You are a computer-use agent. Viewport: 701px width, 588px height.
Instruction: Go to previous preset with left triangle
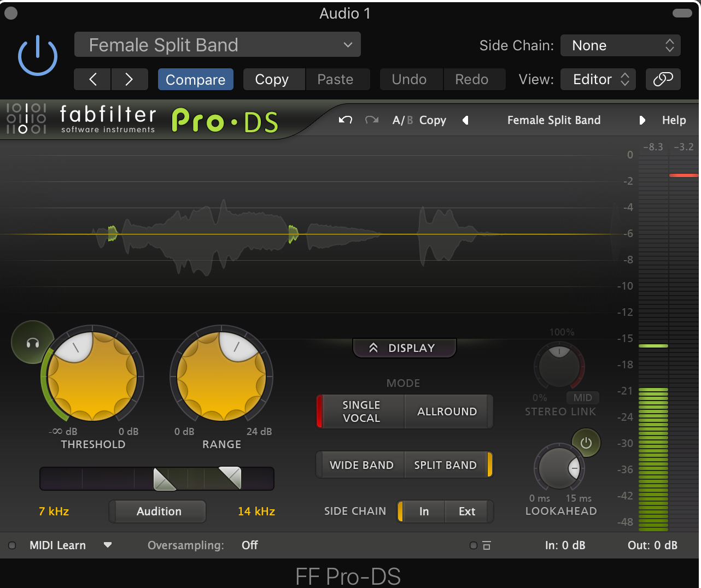click(465, 120)
